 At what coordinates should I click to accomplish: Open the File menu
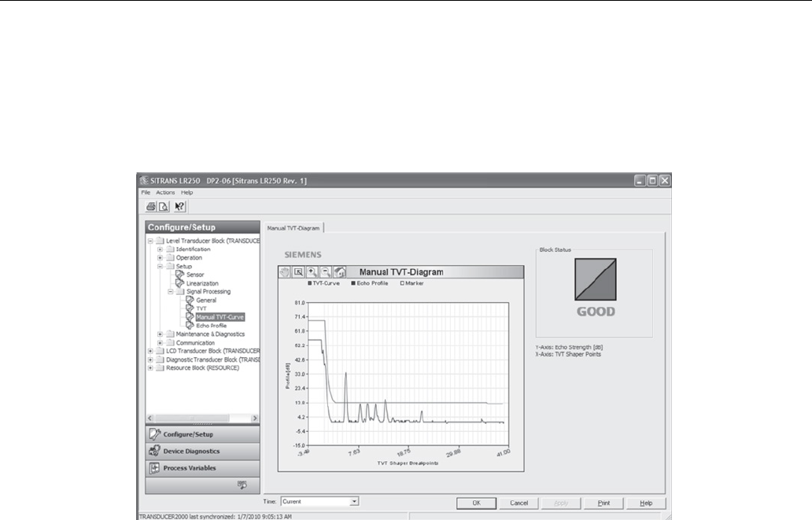click(146, 192)
